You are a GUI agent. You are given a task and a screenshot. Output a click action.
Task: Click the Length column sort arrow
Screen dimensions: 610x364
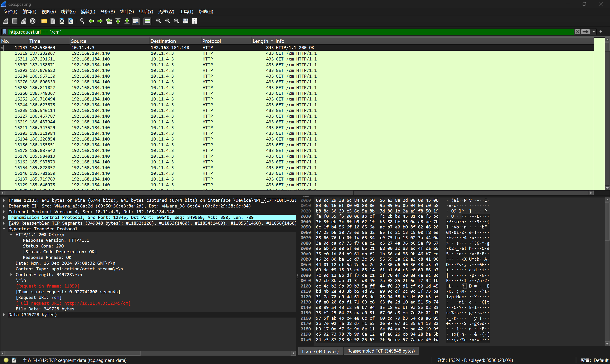[x=271, y=41]
